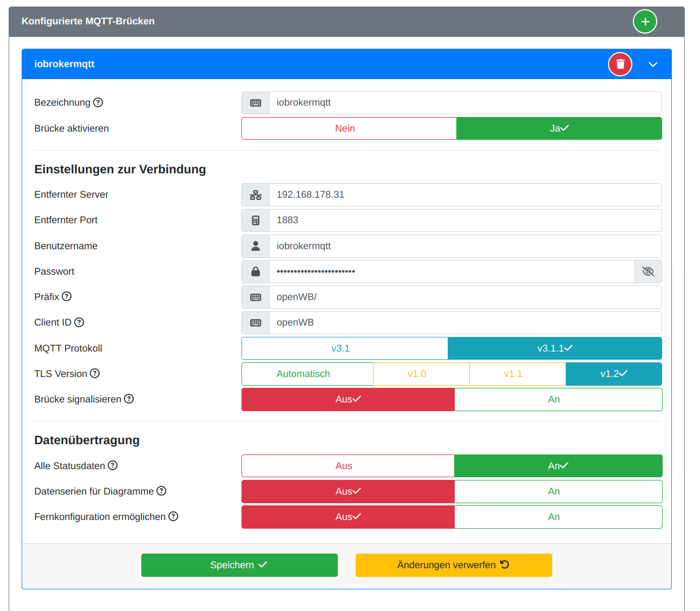The width and height of the screenshot is (700, 611).
Task: Disable Fernkonfiguration ermöglichen with Aus
Action: click(x=348, y=517)
